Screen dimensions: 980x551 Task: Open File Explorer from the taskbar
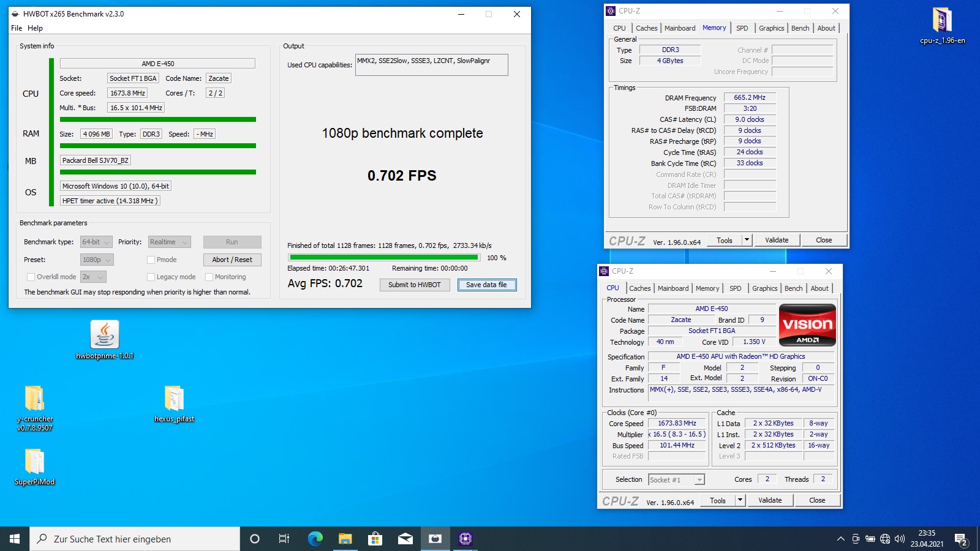345,539
